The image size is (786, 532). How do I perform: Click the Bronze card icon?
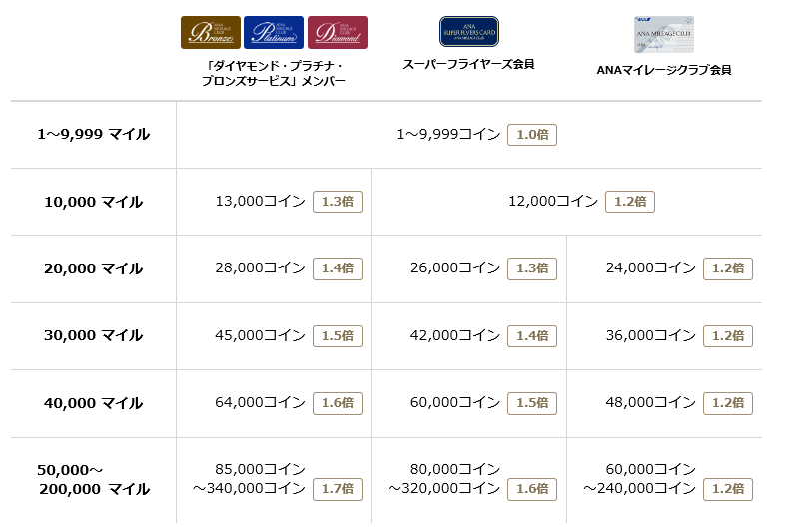pos(210,32)
